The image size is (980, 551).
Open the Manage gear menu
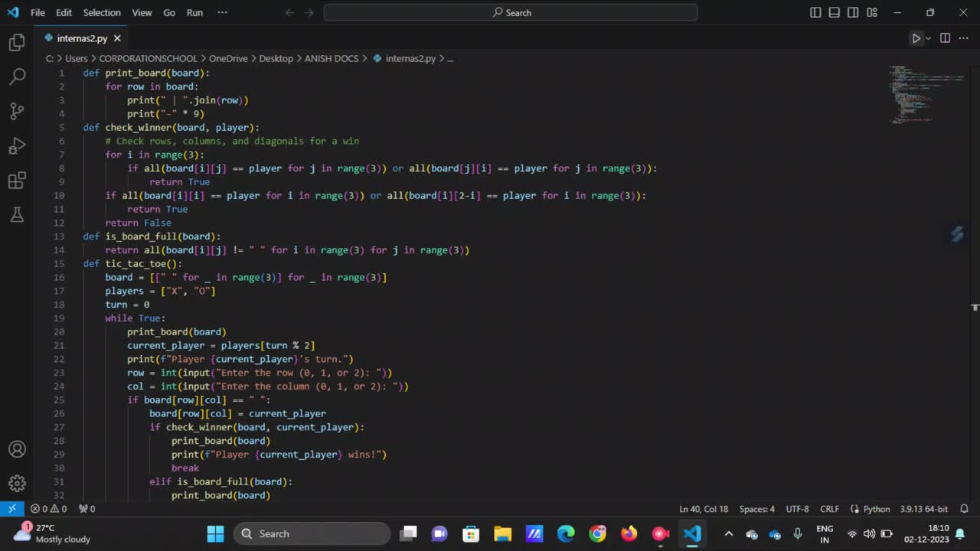point(17,484)
